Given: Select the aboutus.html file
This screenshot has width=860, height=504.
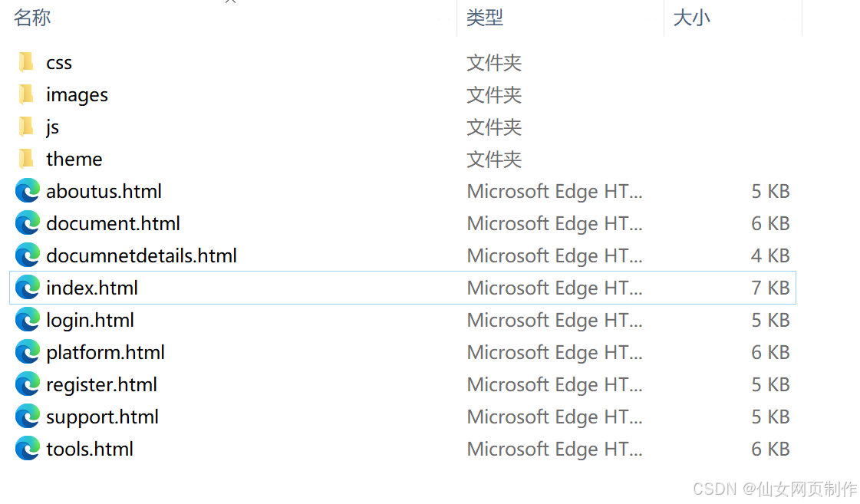Looking at the screenshot, I should 104,191.
